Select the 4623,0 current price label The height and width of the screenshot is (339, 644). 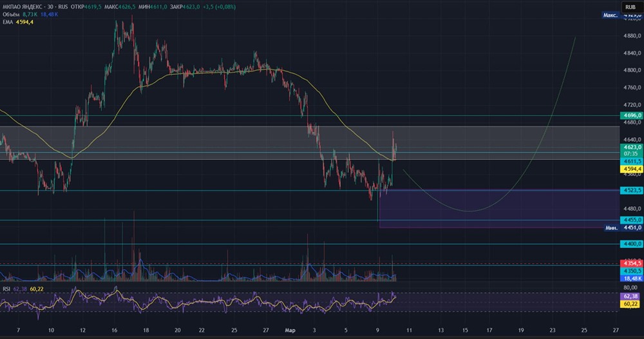(631, 147)
